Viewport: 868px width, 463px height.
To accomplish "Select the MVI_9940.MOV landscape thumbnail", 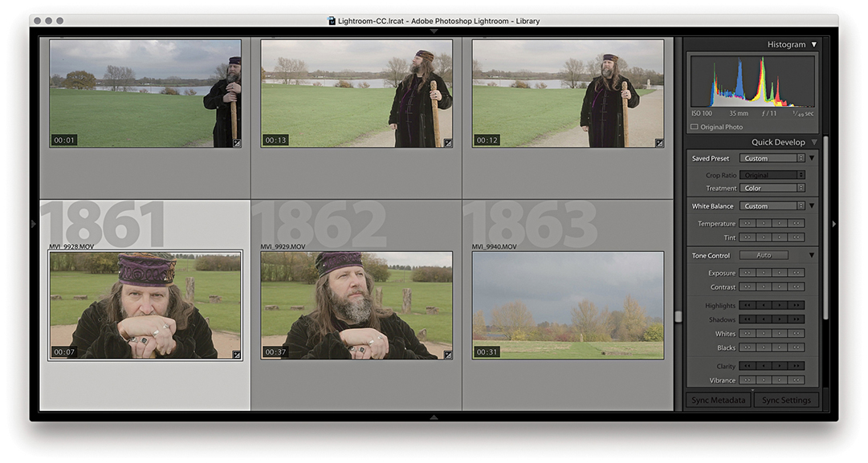I will click(x=568, y=306).
